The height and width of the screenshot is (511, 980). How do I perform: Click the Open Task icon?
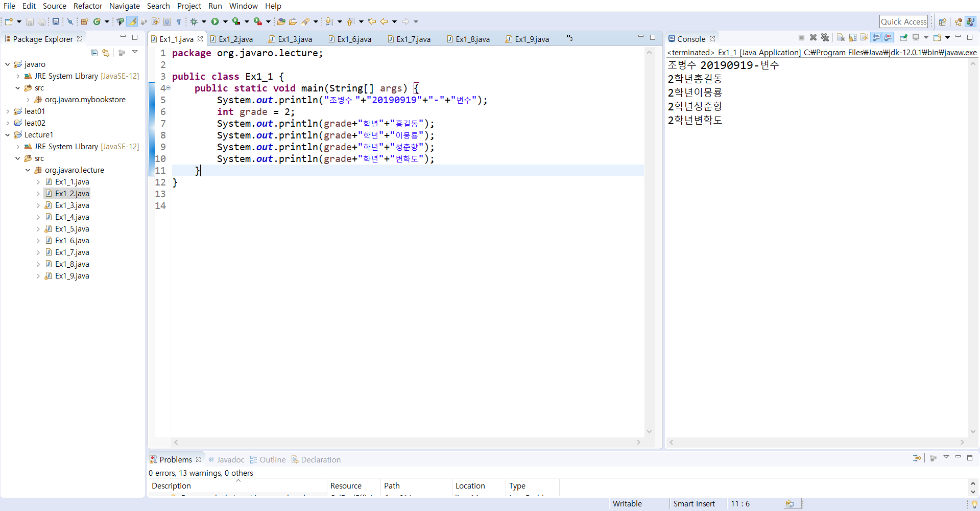tap(293, 21)
